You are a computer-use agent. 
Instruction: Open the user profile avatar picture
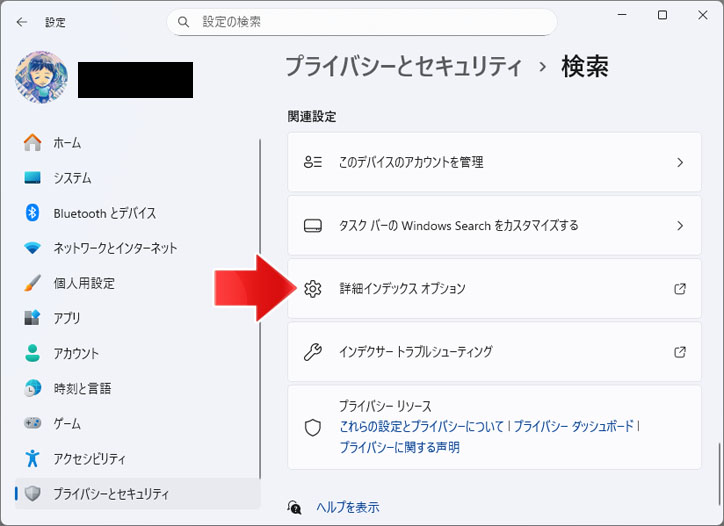click(x=41, y=78)
